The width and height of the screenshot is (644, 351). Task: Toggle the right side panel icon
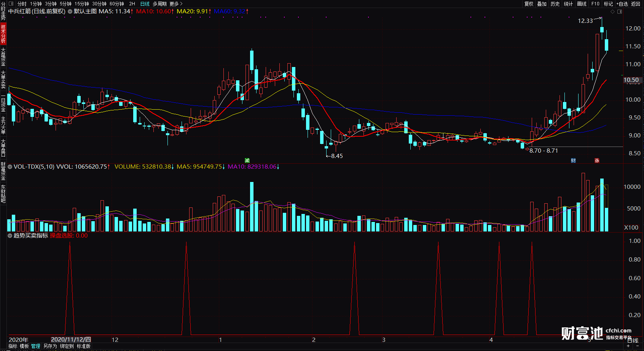620,12
